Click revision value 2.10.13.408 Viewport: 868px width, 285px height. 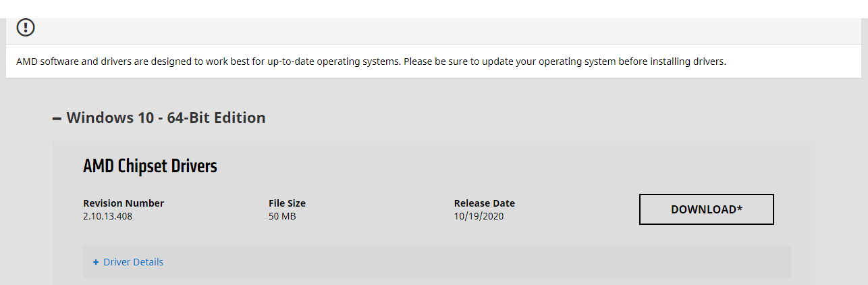tap(113, 216)
